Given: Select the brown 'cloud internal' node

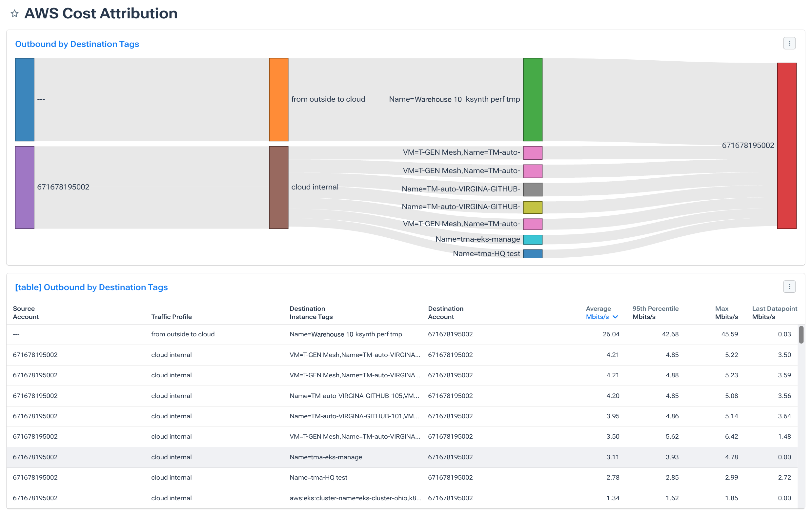Looking at the screenshot, I should [278, 187].
